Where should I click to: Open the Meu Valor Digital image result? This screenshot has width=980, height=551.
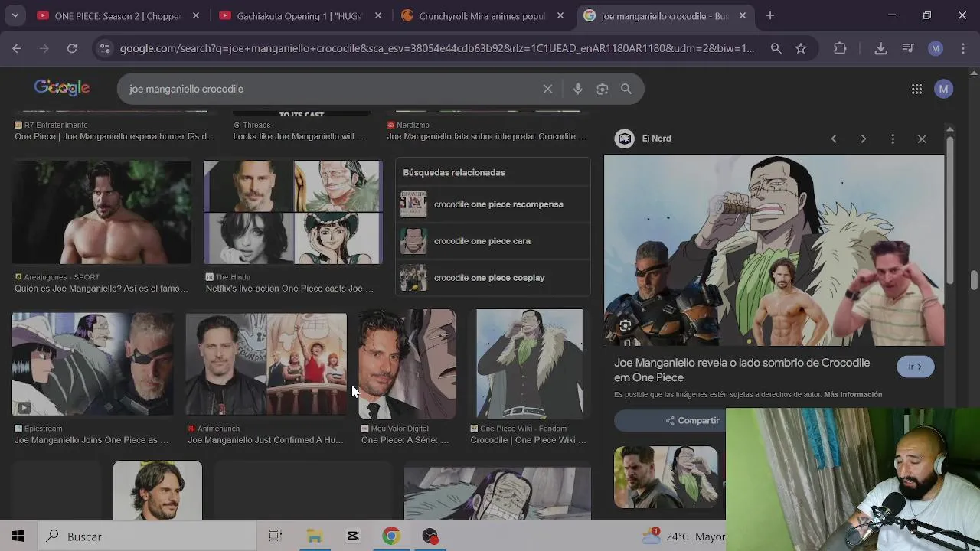[407, 364]
